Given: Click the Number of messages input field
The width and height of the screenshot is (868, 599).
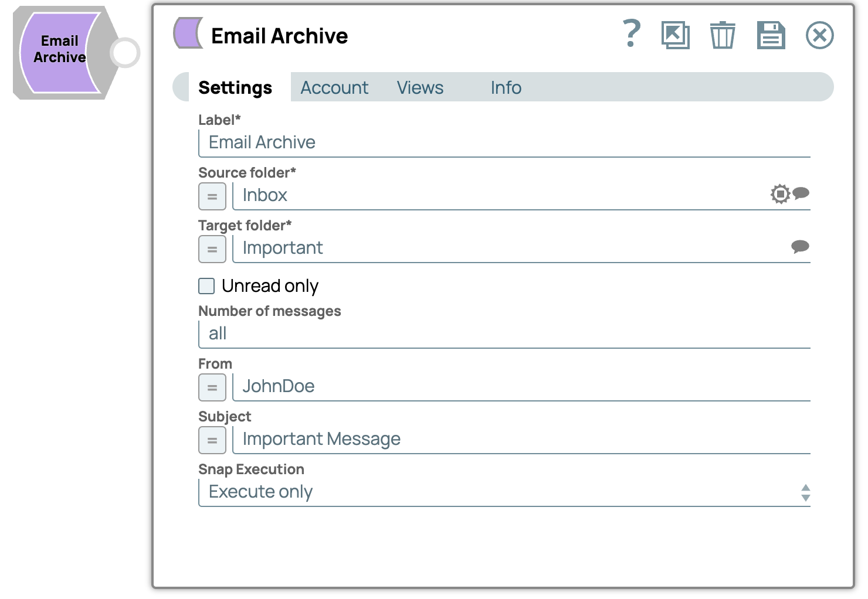Looking at the screenshot, I should click(504, 334).
